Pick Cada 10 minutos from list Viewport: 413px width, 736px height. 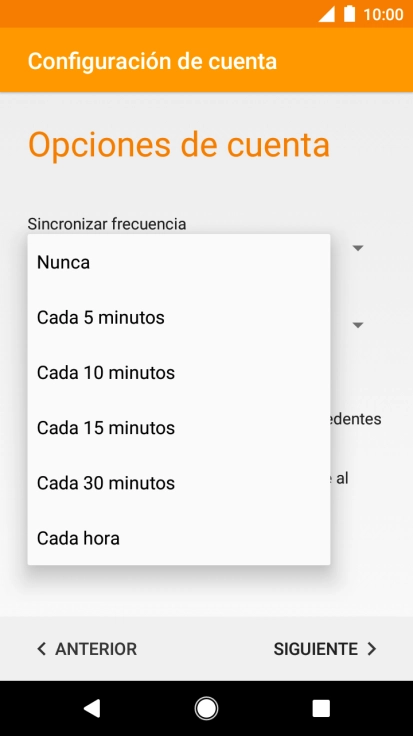pyautogui.click(x=179, y=373)
